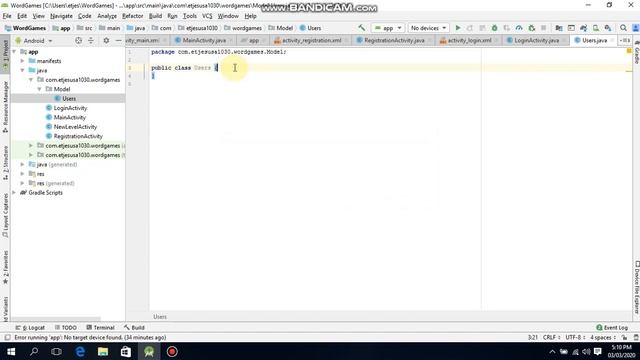The height and width of the screenshot is (360, 640).
Task: Expand the java (generated) folder
Action: click(22, 164)
